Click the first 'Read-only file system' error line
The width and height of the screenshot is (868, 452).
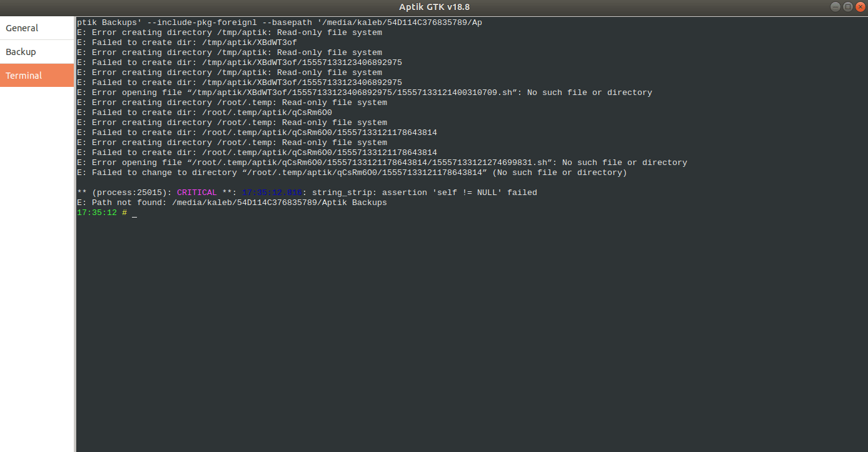[228, 32]
